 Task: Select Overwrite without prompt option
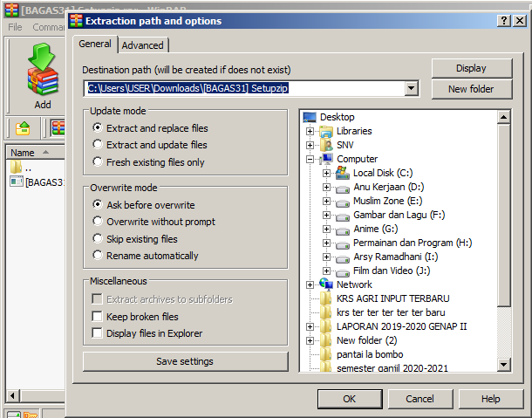[x=98, y=221]
